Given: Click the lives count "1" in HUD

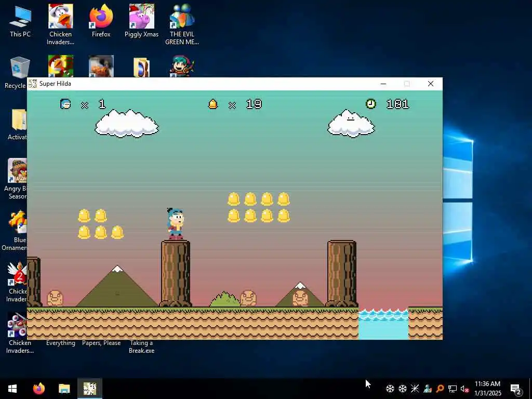Looking at the screenshot, I should 102,104.
